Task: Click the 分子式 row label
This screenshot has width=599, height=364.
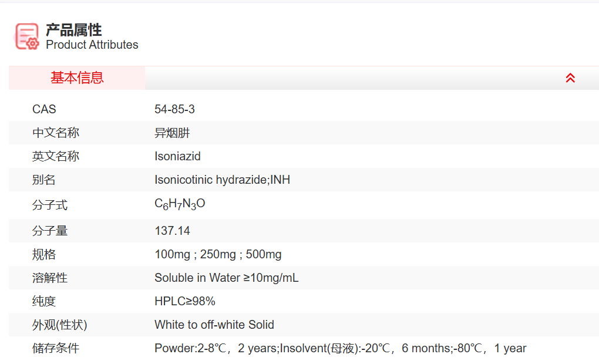Action: click(x=50, y=205)
